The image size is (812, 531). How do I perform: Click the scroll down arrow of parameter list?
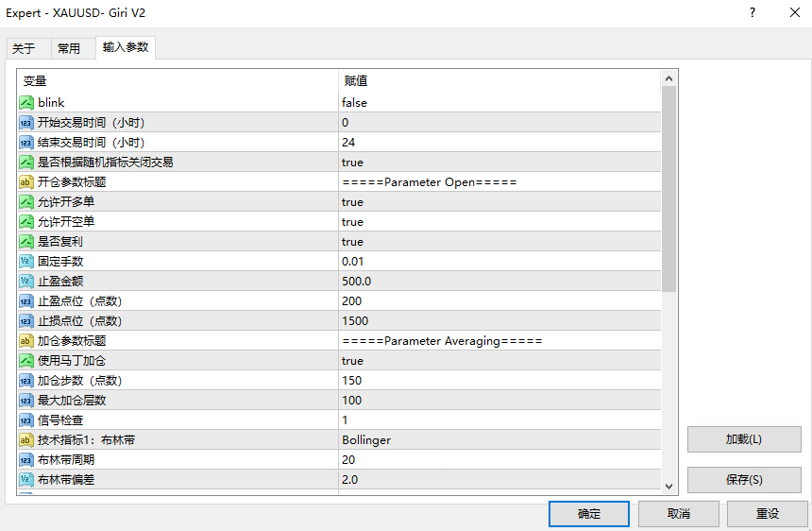pyautogui.click(x=669, y=485)
